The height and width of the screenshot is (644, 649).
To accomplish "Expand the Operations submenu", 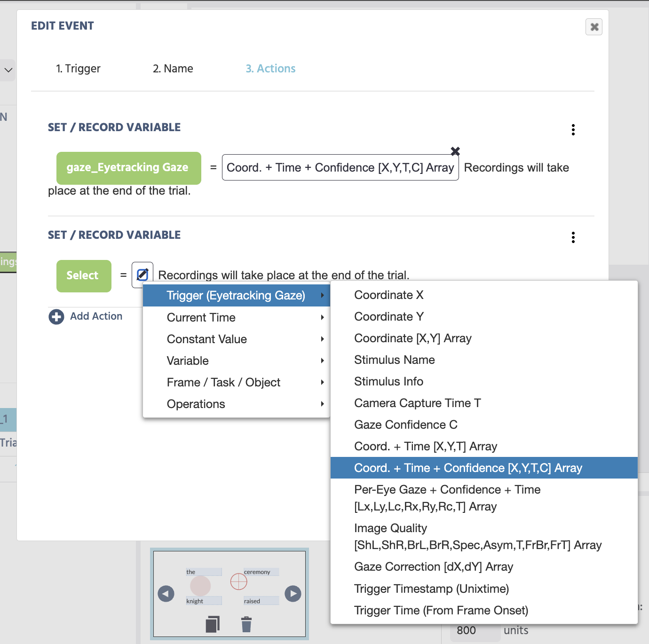I will [x=237, y=404].
